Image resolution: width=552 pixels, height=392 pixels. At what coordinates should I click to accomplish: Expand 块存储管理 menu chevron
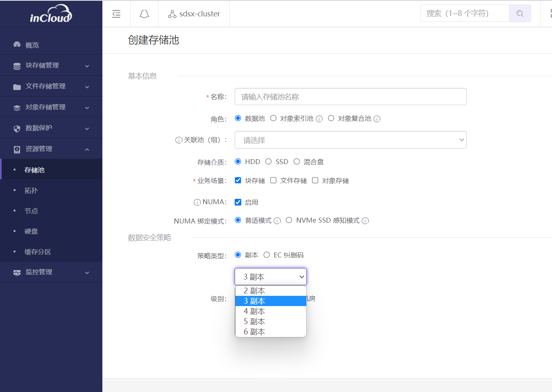(x=87, y=66)
